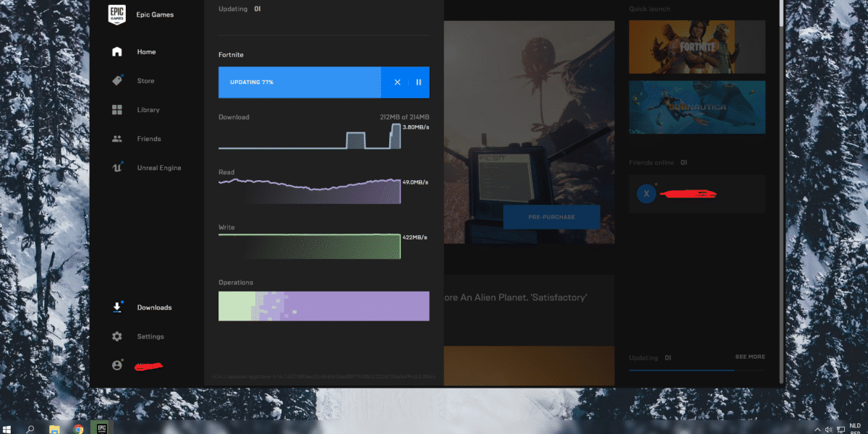This screenshot has height=434, width=868.
Task: Open the Windows Start menu
Action: click(x=8, y=428)
